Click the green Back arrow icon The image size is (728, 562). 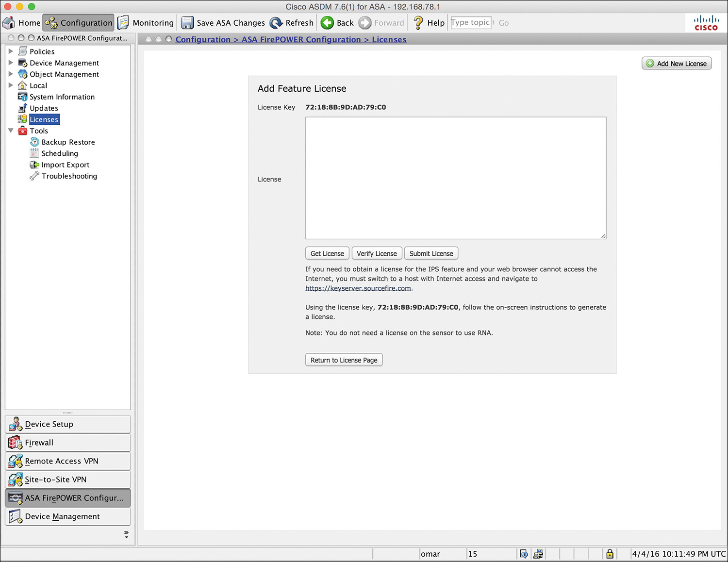click(328, 23)
